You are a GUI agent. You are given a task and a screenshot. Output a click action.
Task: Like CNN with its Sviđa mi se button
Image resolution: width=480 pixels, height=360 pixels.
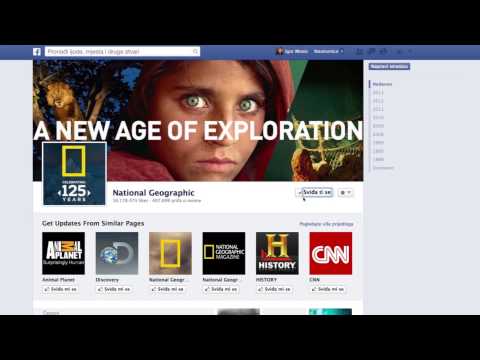(x=327, y=289)
